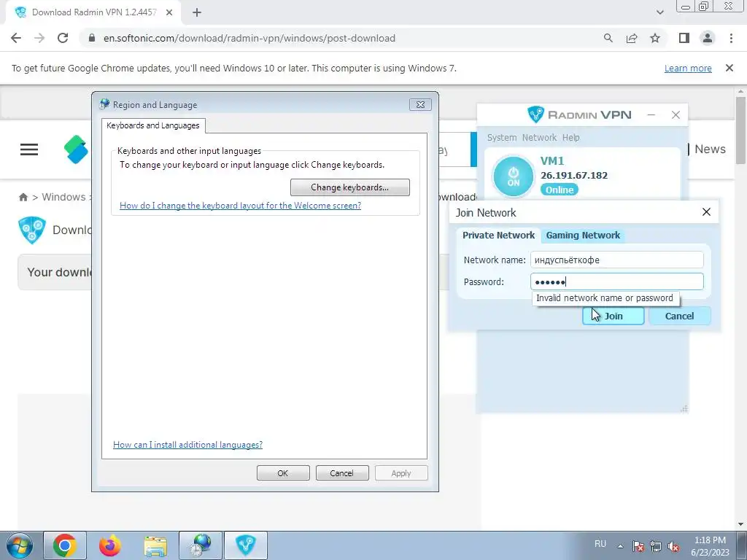
Task: Minimize the Radmin VPN window
Action: tap(651, 114)
